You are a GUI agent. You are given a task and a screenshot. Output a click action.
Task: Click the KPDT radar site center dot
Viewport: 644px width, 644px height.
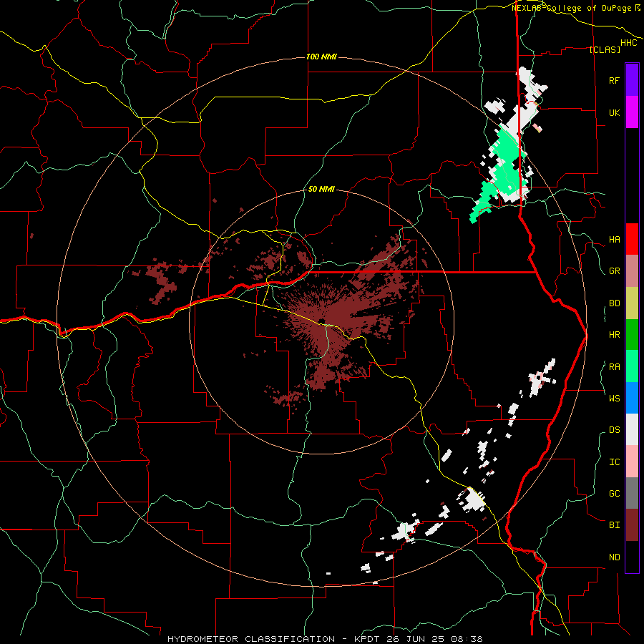(321, 321)
